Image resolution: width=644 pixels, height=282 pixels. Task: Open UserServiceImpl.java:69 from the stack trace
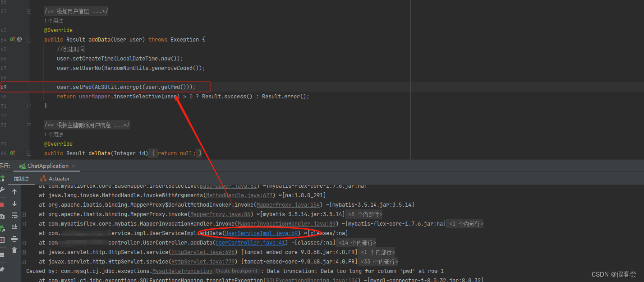point(261,233)
